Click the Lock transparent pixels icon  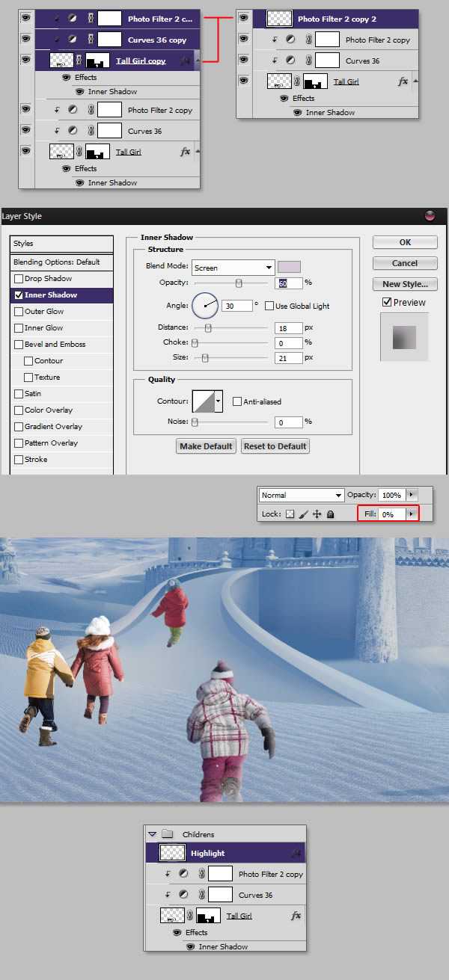click(290, 514)
